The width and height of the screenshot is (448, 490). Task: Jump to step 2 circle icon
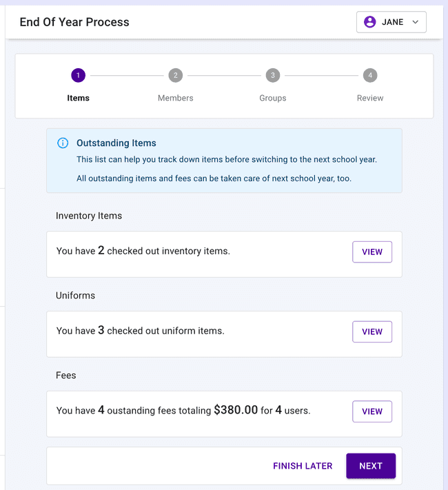click(176, 75)
